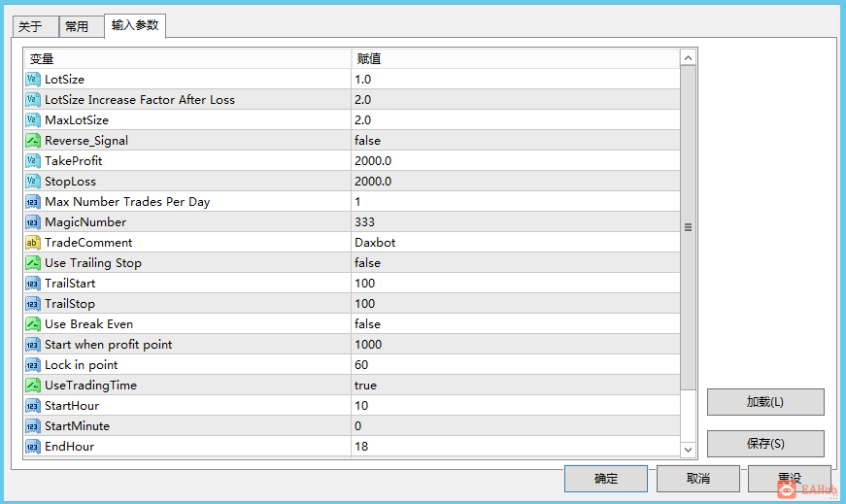This screenshot has width=846, height=504.
Task: Click the TrailStart integer icon
Action: tap(33, 284)
